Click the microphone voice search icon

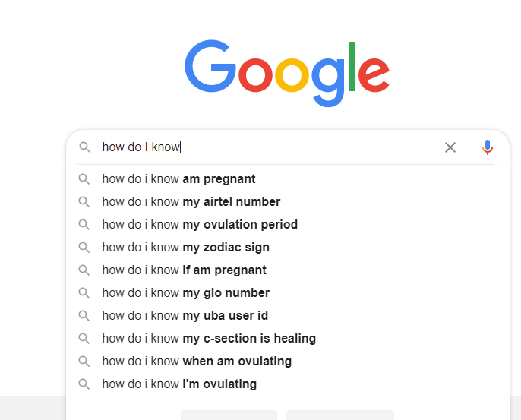click(x=488, y=147)
